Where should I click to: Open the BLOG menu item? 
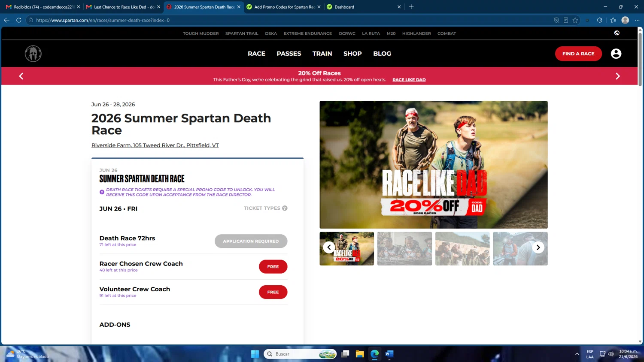pyautogui.click(x=382, y=54)
